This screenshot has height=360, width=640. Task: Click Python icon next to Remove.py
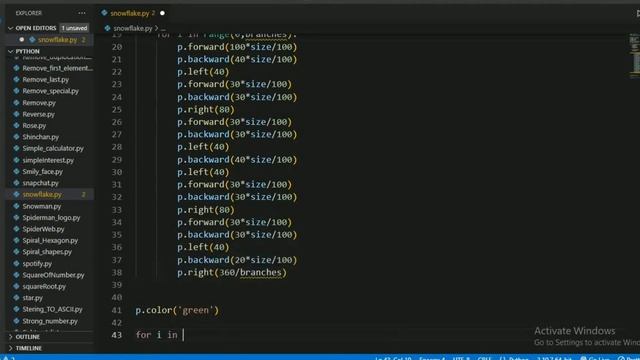pos(17,103)
